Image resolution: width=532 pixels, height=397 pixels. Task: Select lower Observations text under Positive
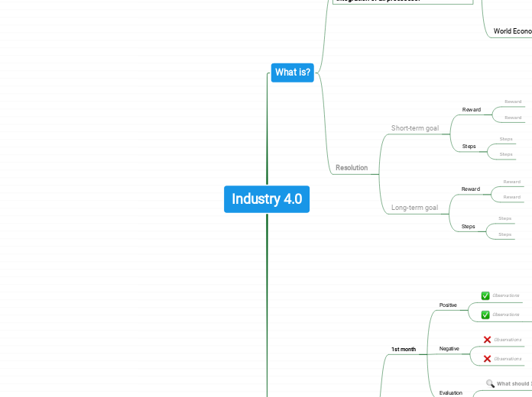click(x=505, y=315)
